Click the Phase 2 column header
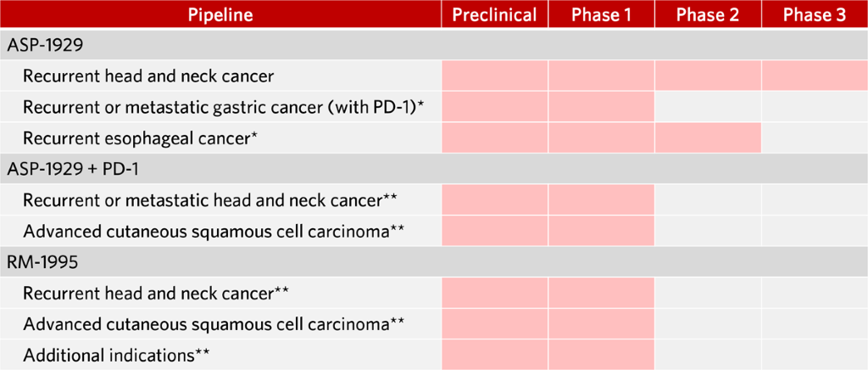 [x=708, y=15]
